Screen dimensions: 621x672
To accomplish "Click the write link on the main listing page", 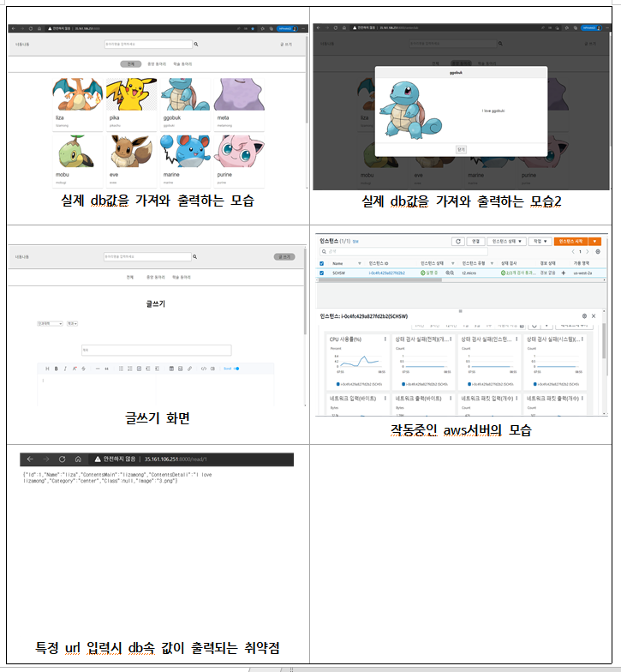I will click(x=286, y=45).
